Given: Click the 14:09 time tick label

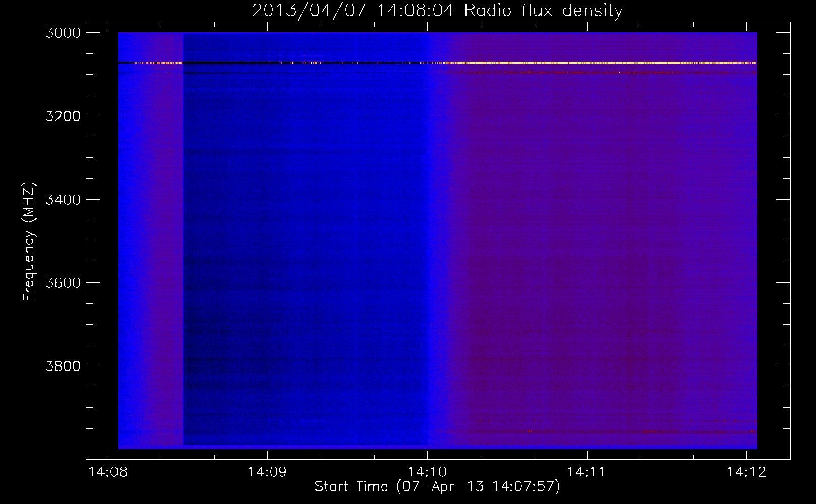Looking at the screenshot, I should coord(267,472).
